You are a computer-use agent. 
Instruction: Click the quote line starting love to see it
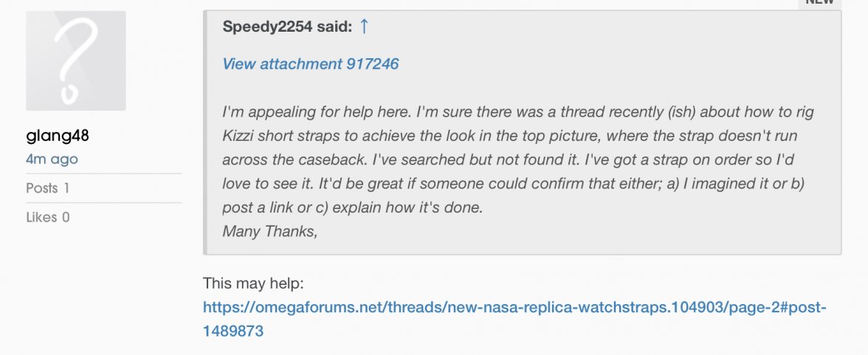[512, 184]
